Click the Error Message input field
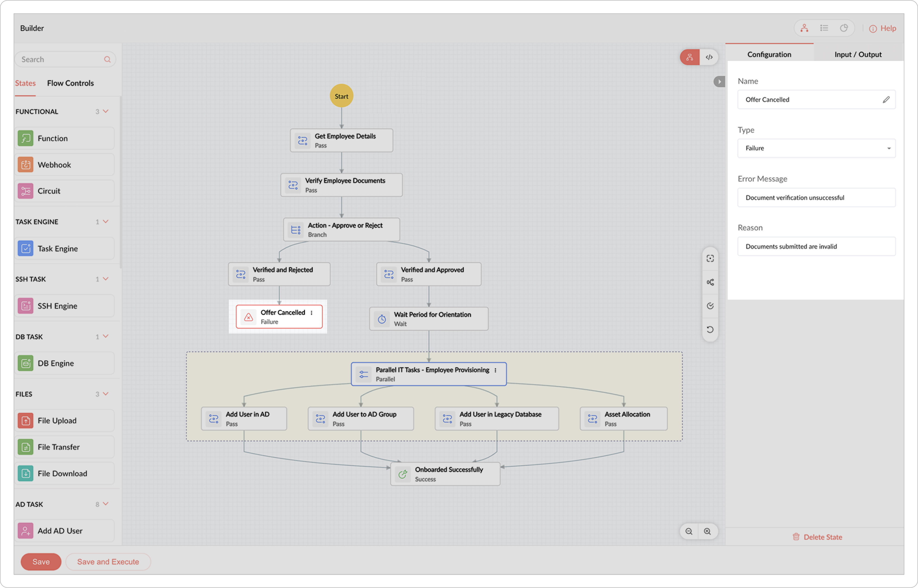This screenshot has width=918, height=588. click(816, 198)
